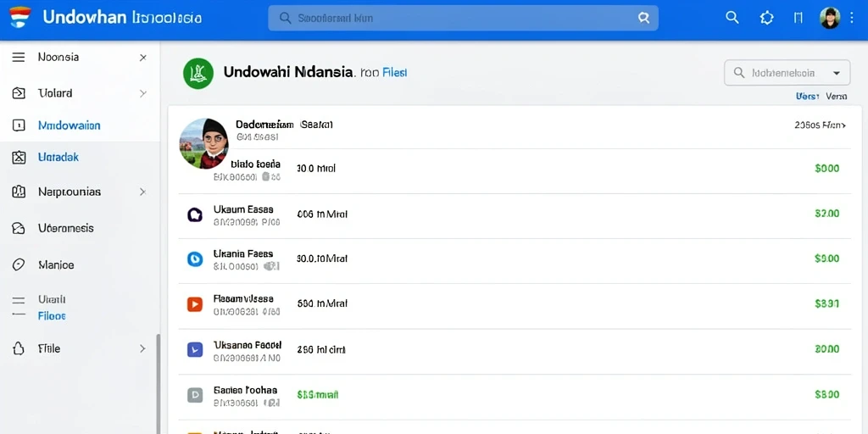Select Uaradak in the sidebar

point(58,157)
